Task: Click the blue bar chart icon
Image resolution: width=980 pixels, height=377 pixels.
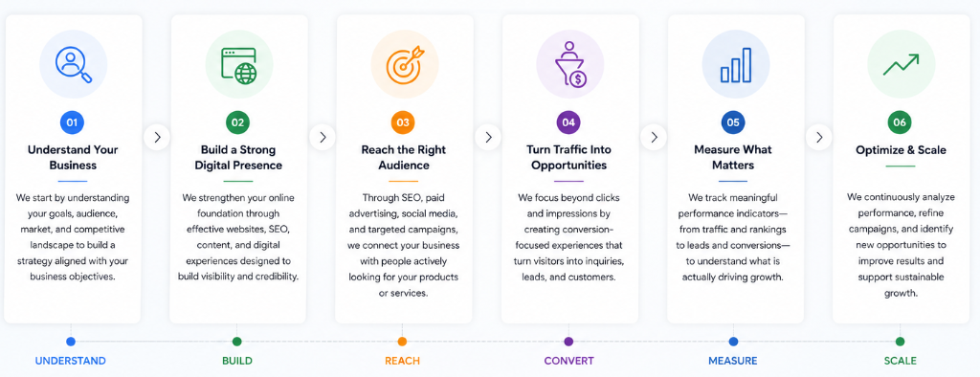Action: tap(736, 65)
